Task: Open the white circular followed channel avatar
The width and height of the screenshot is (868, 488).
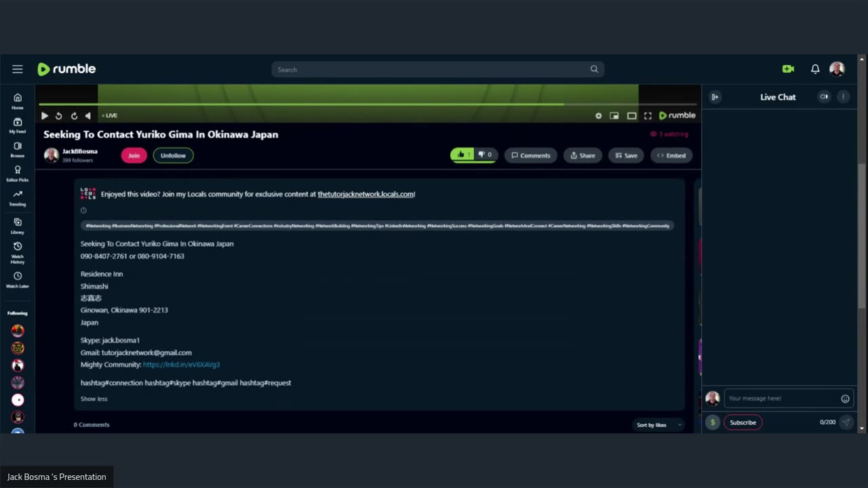Action: tap(18, 400)
